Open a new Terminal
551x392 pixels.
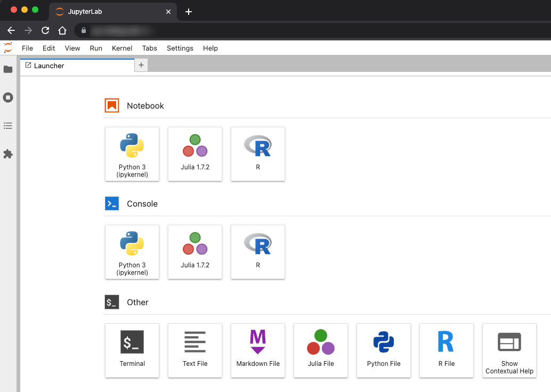click(132, 350)
